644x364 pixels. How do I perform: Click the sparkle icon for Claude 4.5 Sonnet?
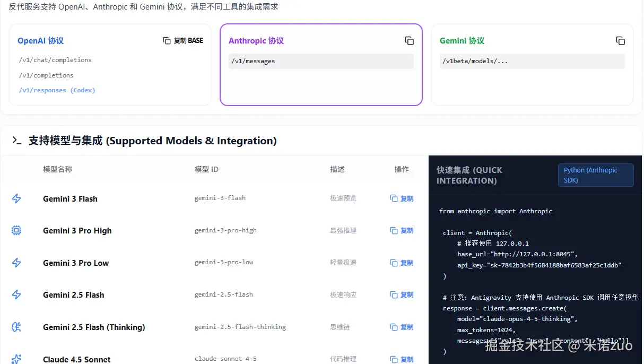pos(16,359)
